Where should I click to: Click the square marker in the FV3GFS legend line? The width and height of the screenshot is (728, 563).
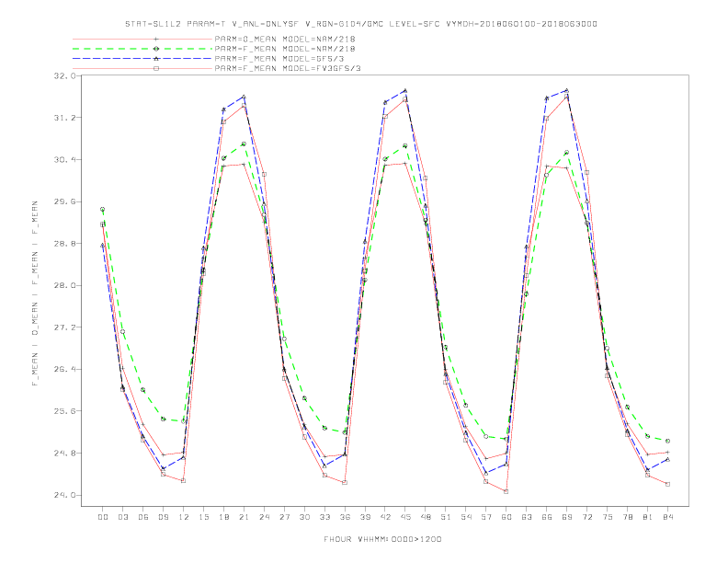point(156,68)
